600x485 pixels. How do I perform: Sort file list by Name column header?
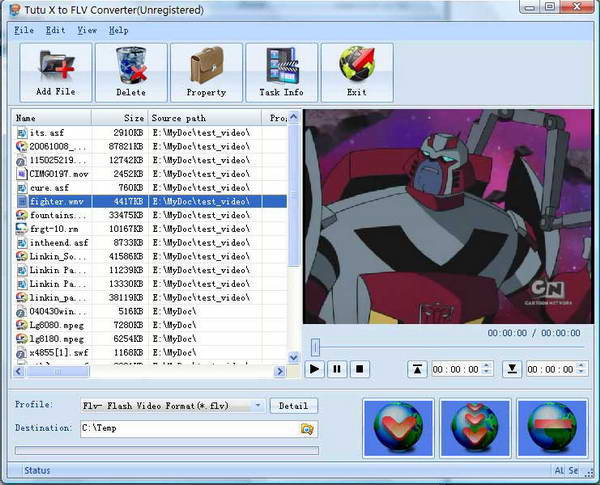[x=52, y=118]
